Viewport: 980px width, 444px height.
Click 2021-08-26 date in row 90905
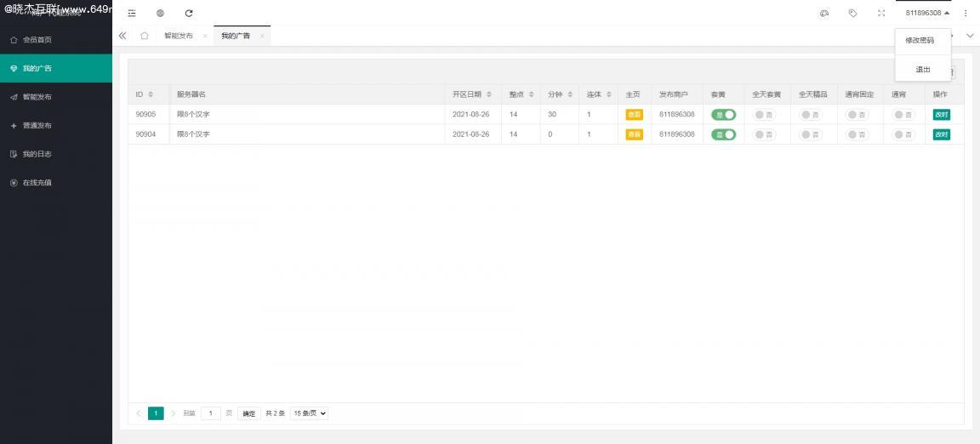pos(470,115)
